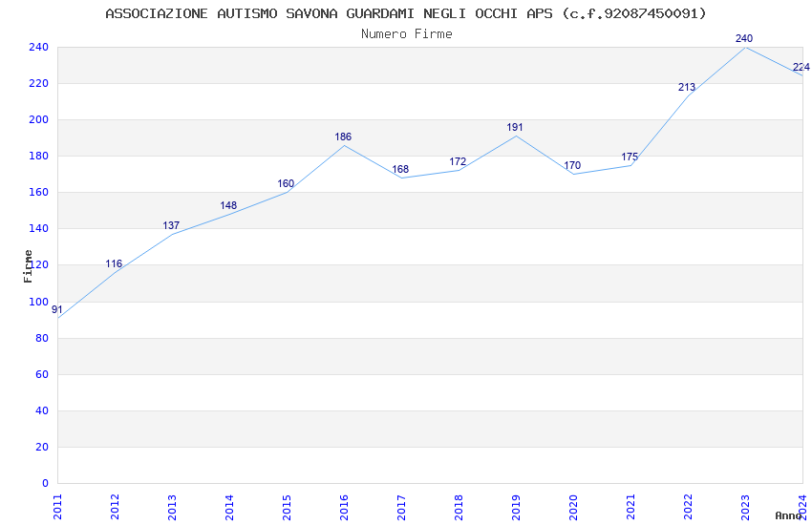The image size is (812, 525).
Task: Select the data label 224
Action: click(x=801, y=67)
